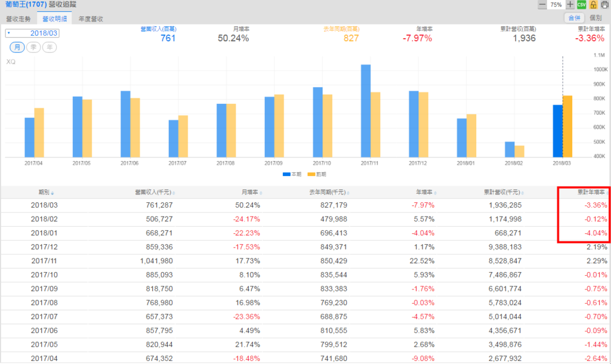Print the report with the printer icon

click(605, 5)
